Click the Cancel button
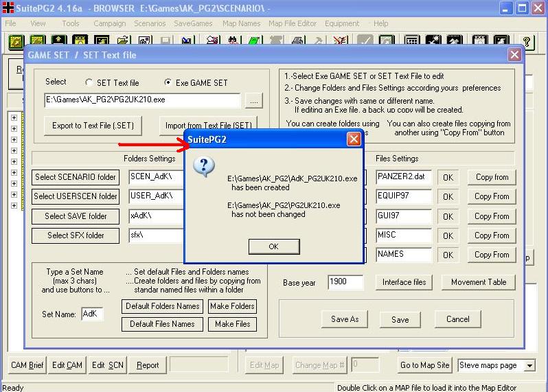The image size is (548, 392). click(x=458, y=319)
